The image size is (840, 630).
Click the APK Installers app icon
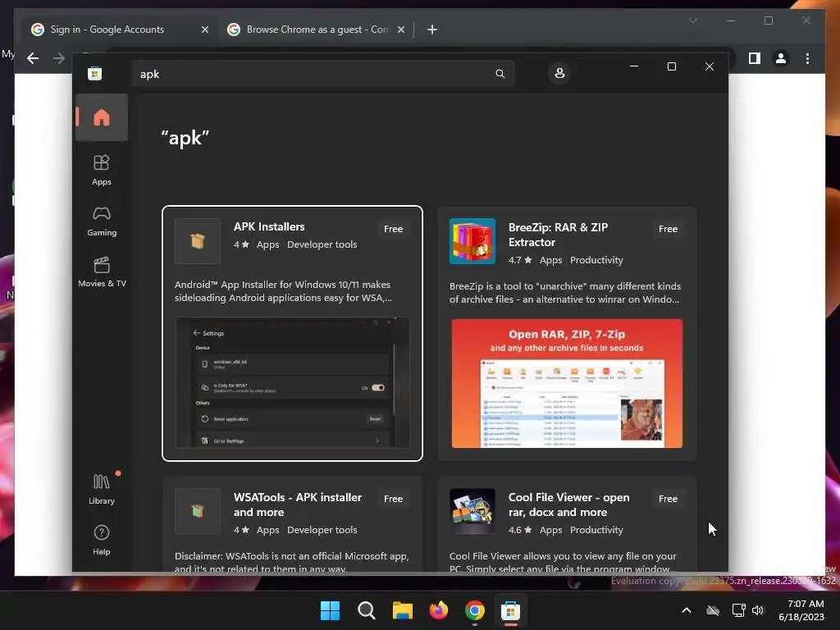point(197,241)
